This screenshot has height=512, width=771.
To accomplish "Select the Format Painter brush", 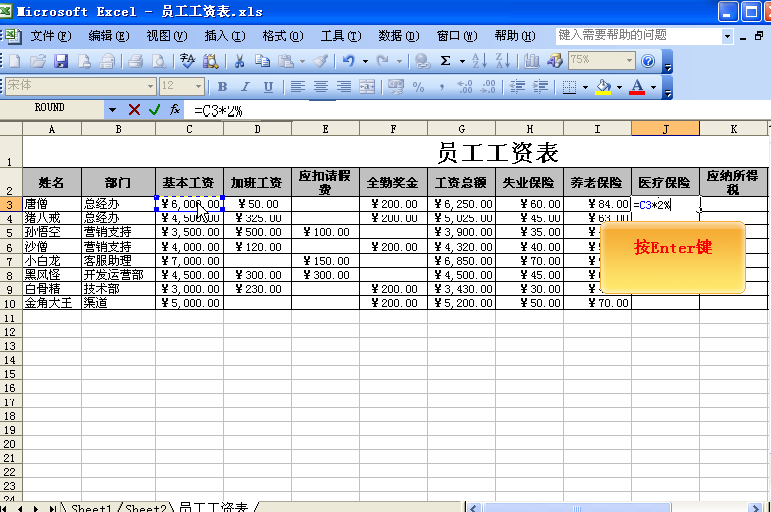I will [x=321, y=61].
